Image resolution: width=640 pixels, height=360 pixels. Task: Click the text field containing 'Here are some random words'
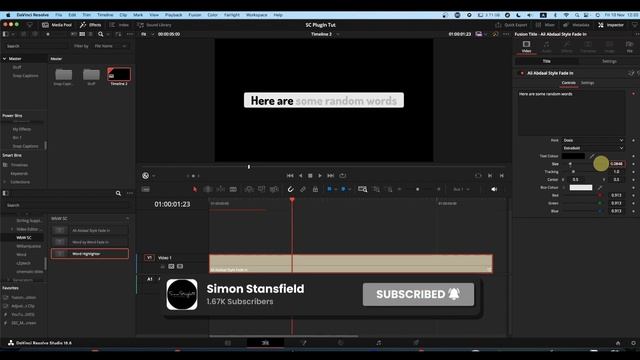point(571,113)
